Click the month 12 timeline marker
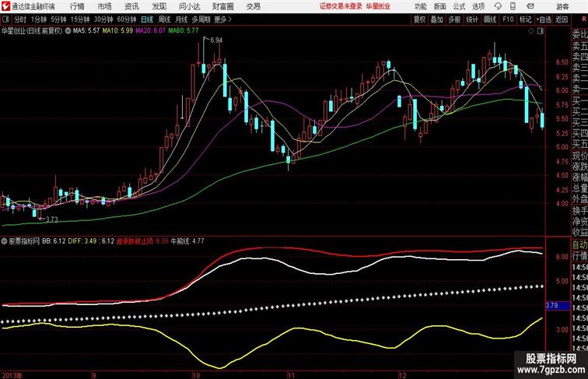The image size is (588, 379). pos(402,375)
